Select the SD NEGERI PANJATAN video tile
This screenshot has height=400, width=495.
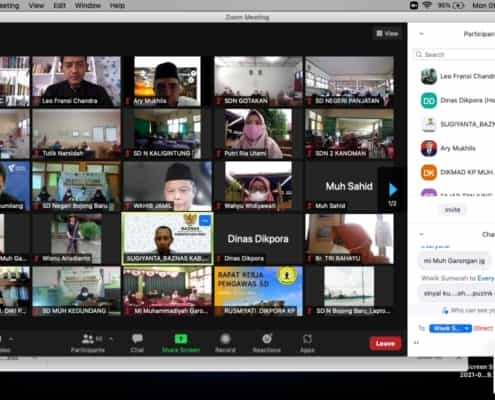pos(349,81)
